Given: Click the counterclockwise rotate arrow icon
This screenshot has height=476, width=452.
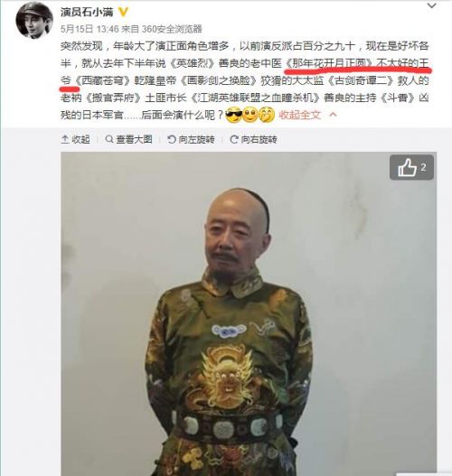Looking at the screenshot, I should click(172, 139).
